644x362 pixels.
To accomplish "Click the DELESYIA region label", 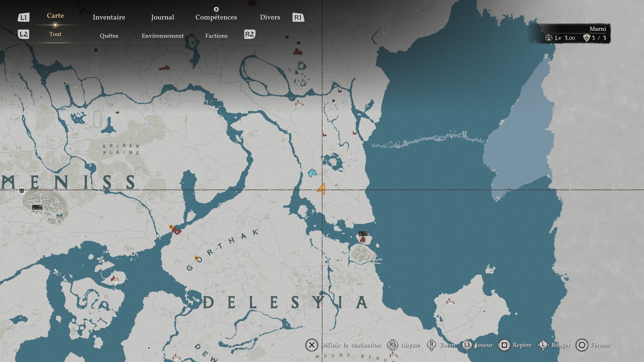I will 285,302.
